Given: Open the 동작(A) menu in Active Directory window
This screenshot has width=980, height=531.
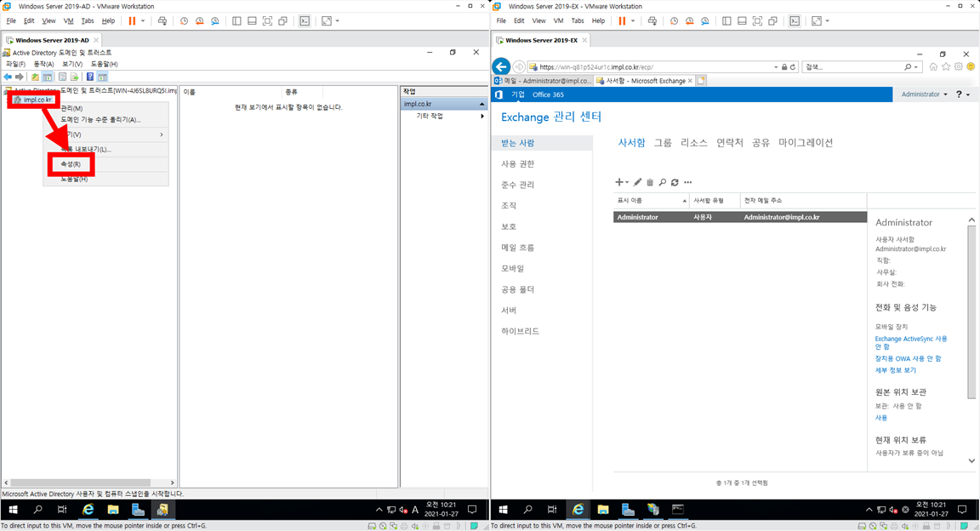Looking at the screenshot, I should point(43,64).
